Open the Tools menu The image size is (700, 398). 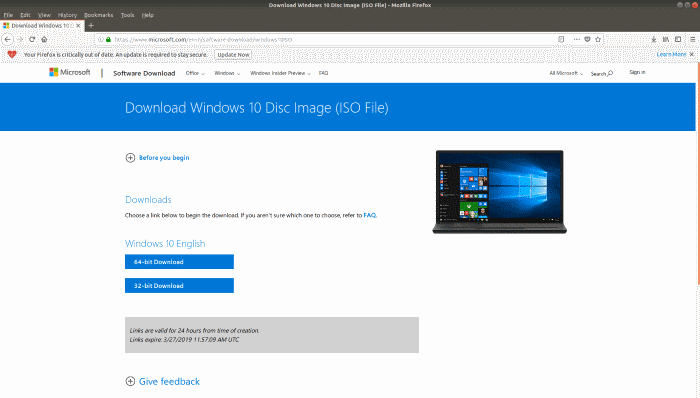127,15
